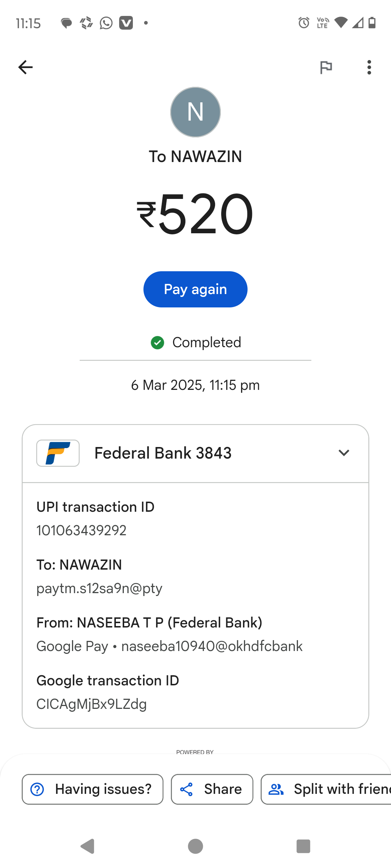Report this transaction with flag icon
Image resolution: width=391 pixels, height=868 pixels.
[326, 67]
